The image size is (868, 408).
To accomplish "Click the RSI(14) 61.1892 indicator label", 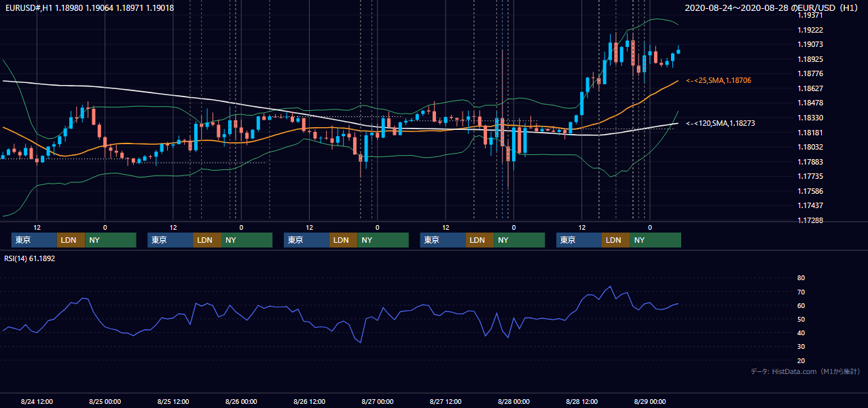I will (30, 258).
